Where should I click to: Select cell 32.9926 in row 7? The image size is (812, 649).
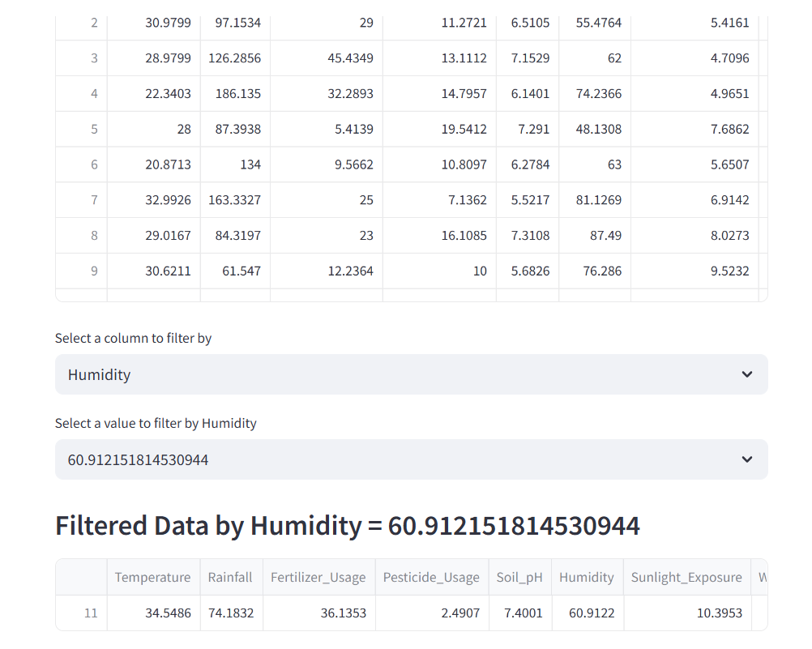click(x=153, y=200)
